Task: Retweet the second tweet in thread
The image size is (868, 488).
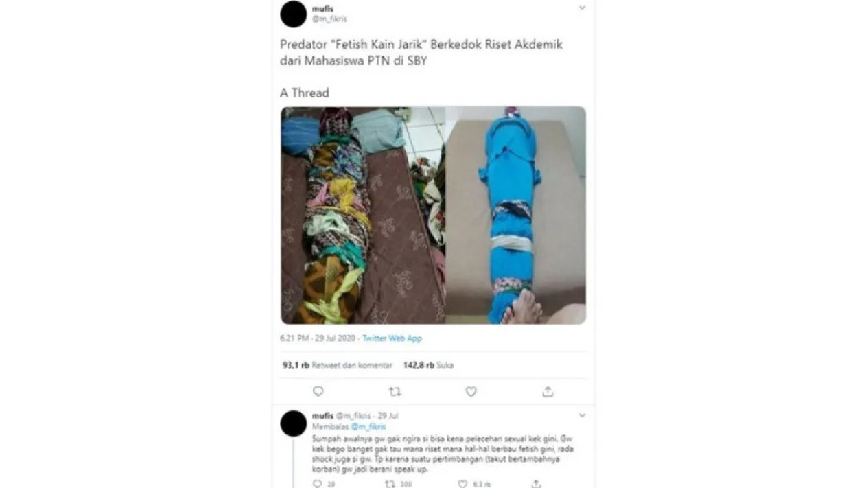Action: 390,483
